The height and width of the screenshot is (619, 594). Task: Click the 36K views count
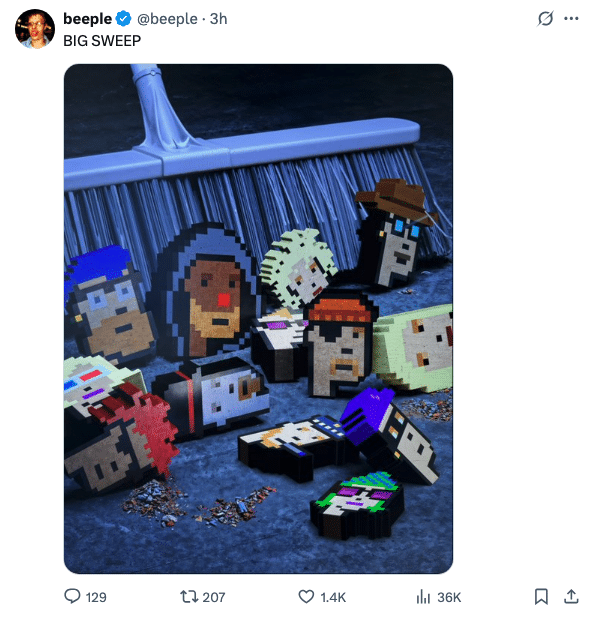pos(449,597)
